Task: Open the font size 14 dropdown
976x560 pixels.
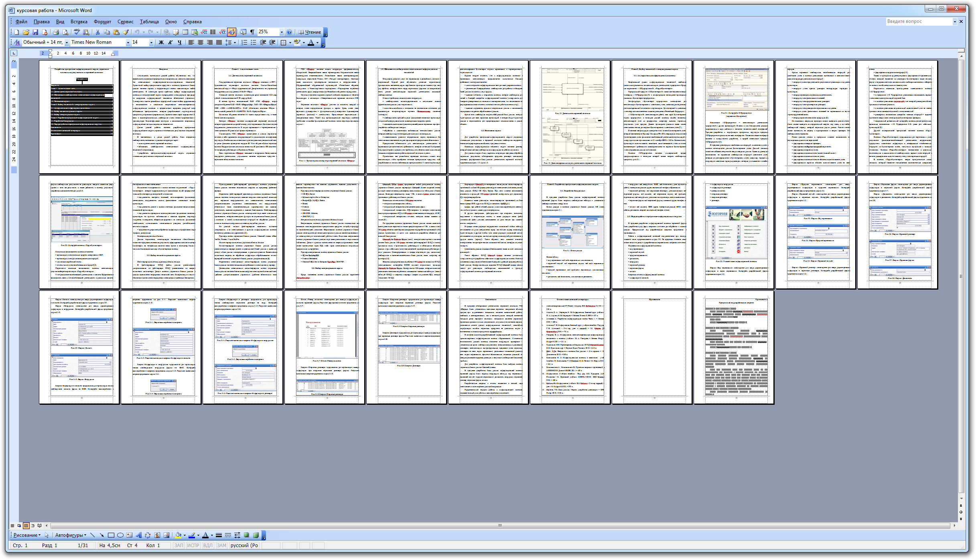Action: click(x=151, y=43)
